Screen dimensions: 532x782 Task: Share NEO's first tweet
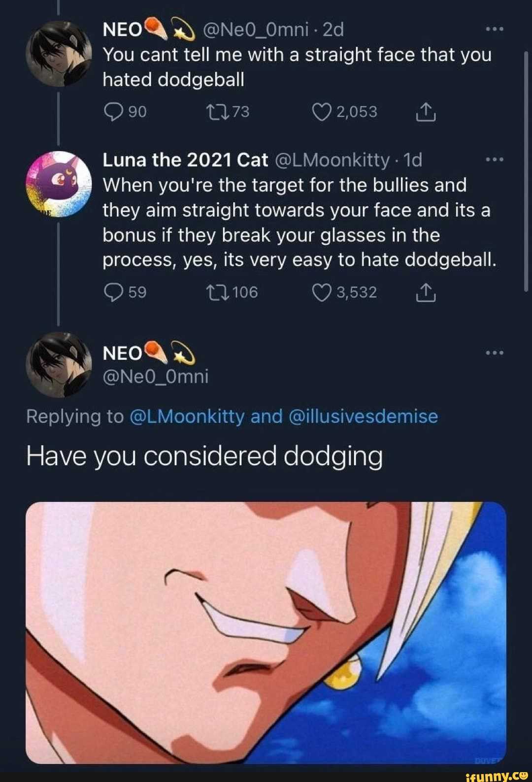425,113
